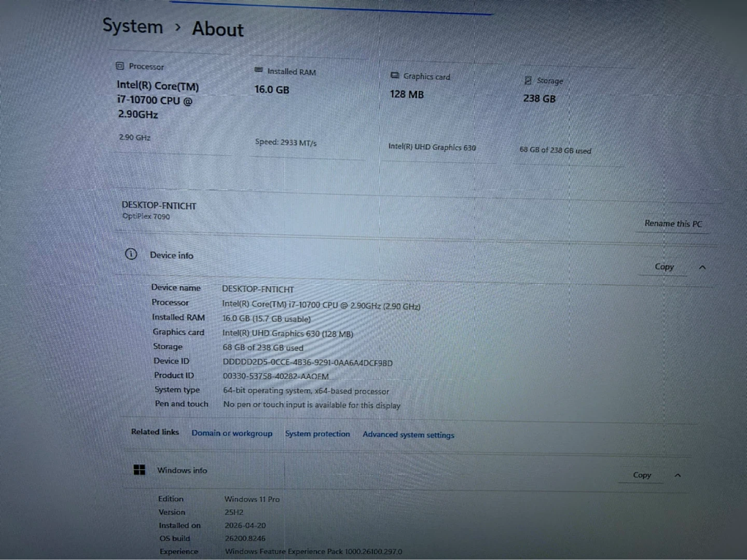Select the 16.0 GB (15.7 GB usable) text
This screenshot has width=747, height=560.
click(x=267, y=318)
